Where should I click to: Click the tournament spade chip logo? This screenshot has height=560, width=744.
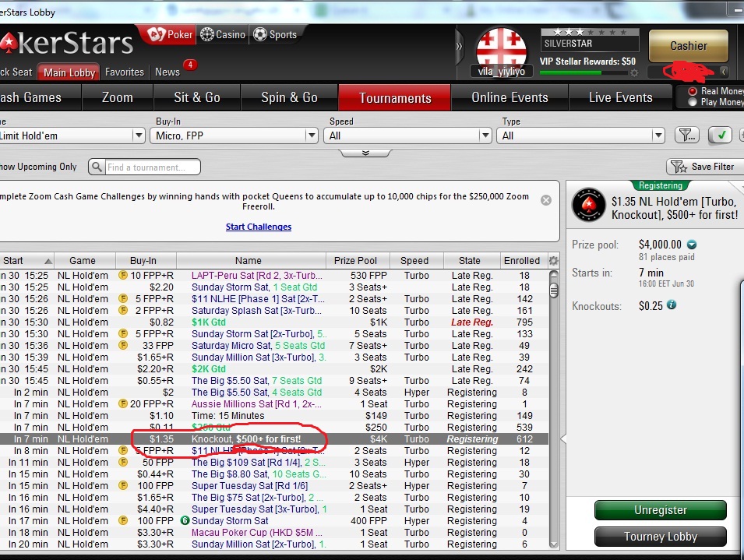coord(588,205)
